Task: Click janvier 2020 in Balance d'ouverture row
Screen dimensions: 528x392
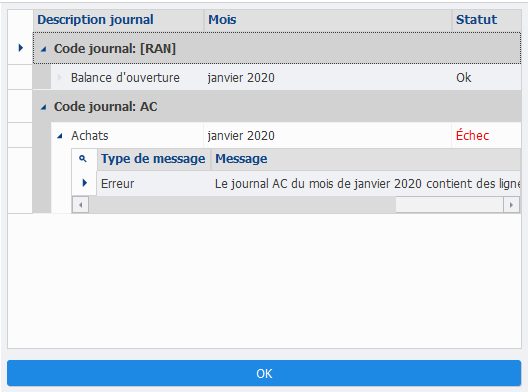Action: (241, 78)
